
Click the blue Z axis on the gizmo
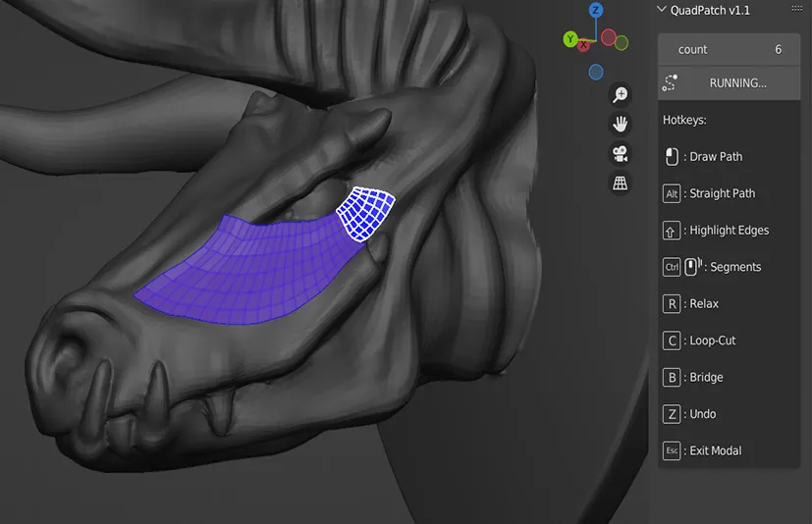[x=596, y=10]
